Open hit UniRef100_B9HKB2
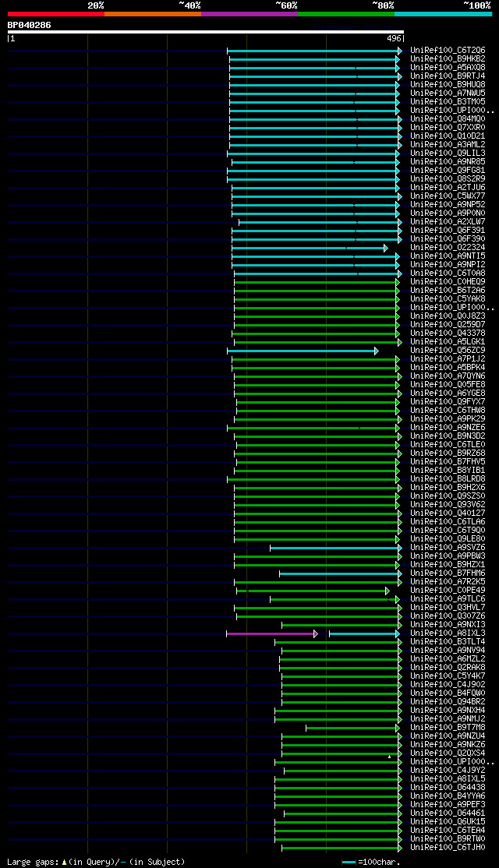 coord(448,58)
